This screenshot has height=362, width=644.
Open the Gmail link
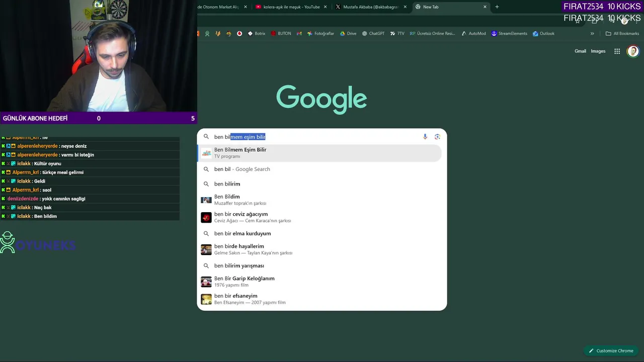pyautogui.click(x=580, y=51)
